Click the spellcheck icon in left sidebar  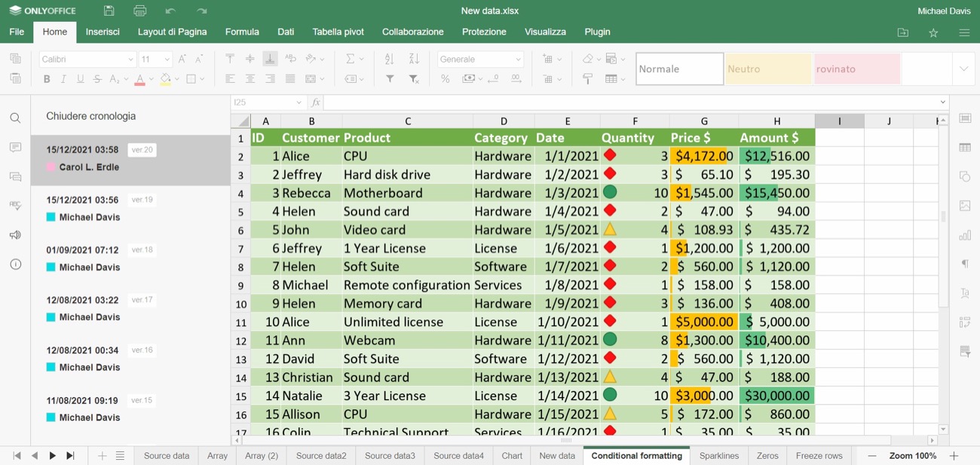click(15, 206)
